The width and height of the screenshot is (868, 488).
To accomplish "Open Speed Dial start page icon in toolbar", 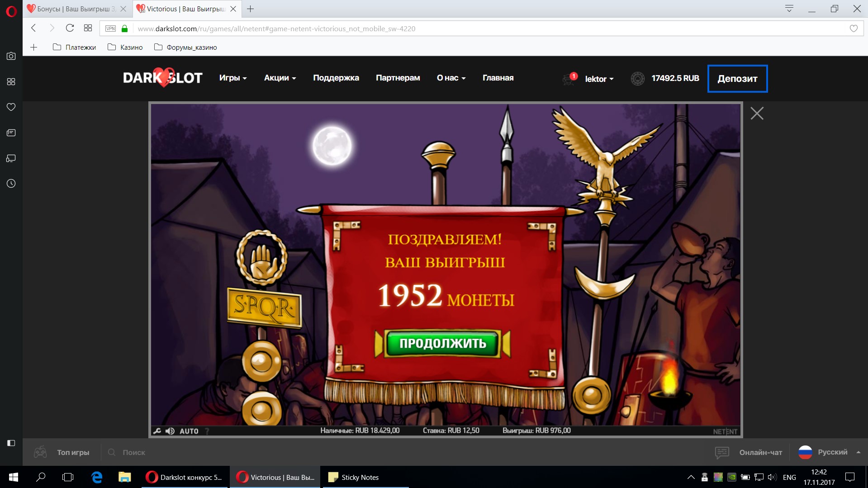I will [88, 28].
